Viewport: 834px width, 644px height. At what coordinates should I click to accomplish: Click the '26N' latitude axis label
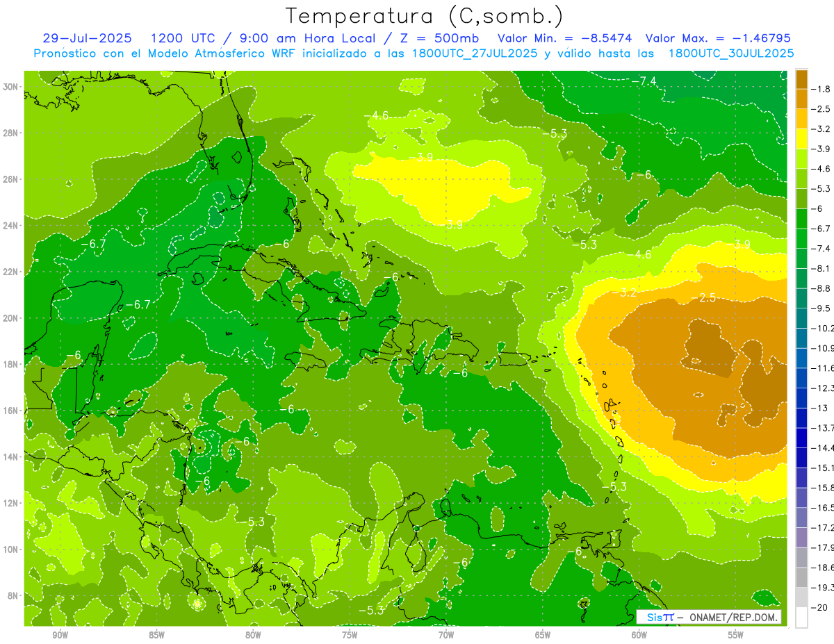pyautogui.click(x=11, y=179)
